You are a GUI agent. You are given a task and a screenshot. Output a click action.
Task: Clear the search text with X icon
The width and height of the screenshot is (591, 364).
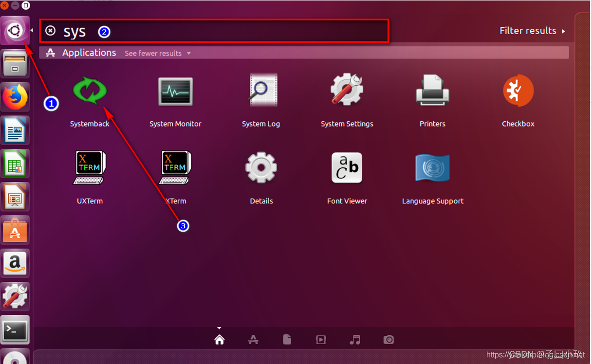click(51, 31)
